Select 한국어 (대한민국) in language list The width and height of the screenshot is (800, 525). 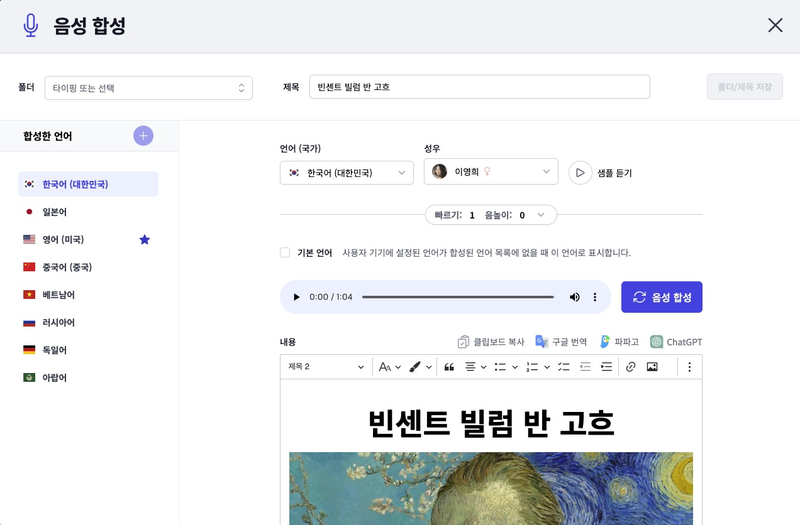pyautogui.click(x=88, y=184)
